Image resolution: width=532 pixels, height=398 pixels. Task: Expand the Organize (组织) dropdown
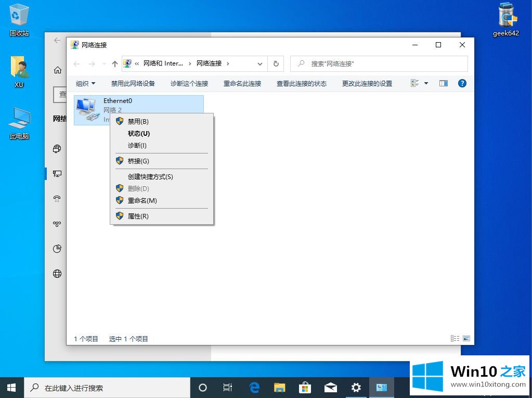tap(85, 83)
